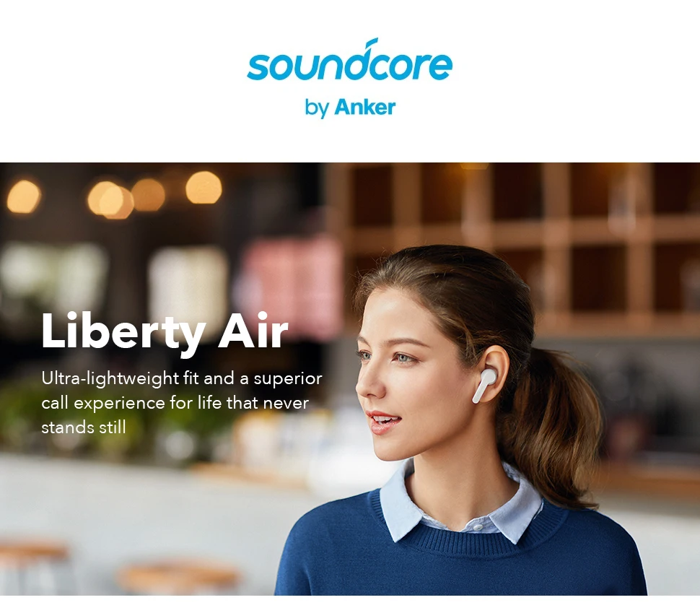700x613 pixels.
Task: Click the "by Anker" brand text
Action: click(x=350, y=108)
